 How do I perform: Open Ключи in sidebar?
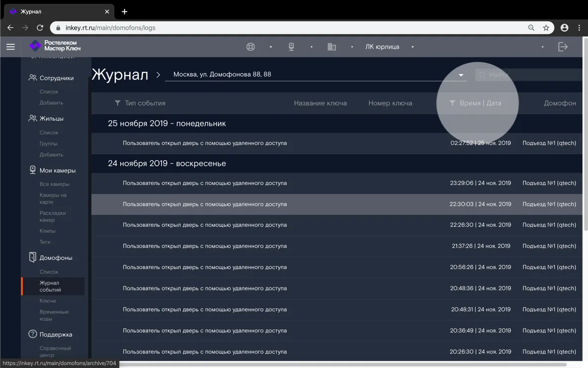[x=48, y=301]
